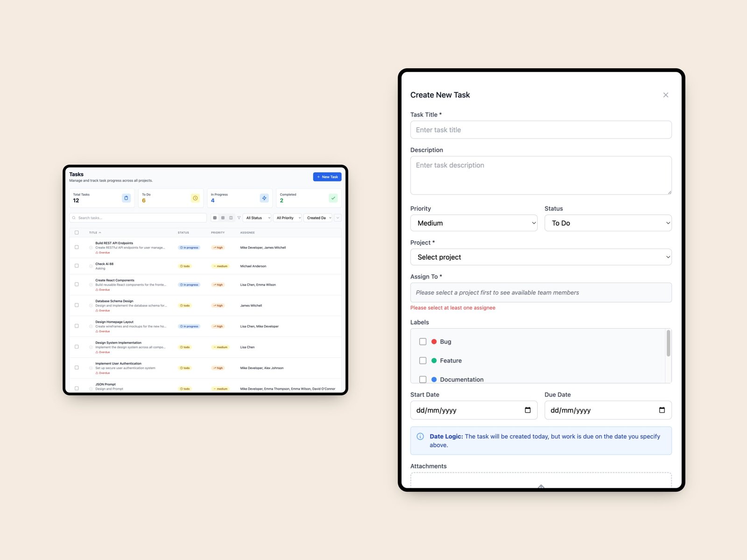Tick the select-all checkbox in table header

point(77,232)
